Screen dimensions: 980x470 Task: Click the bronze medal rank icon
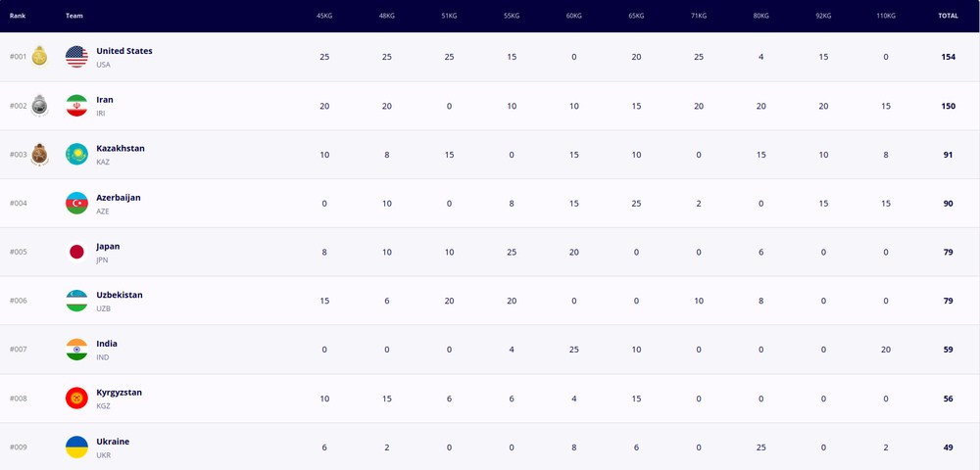click(x=39, y=154)
